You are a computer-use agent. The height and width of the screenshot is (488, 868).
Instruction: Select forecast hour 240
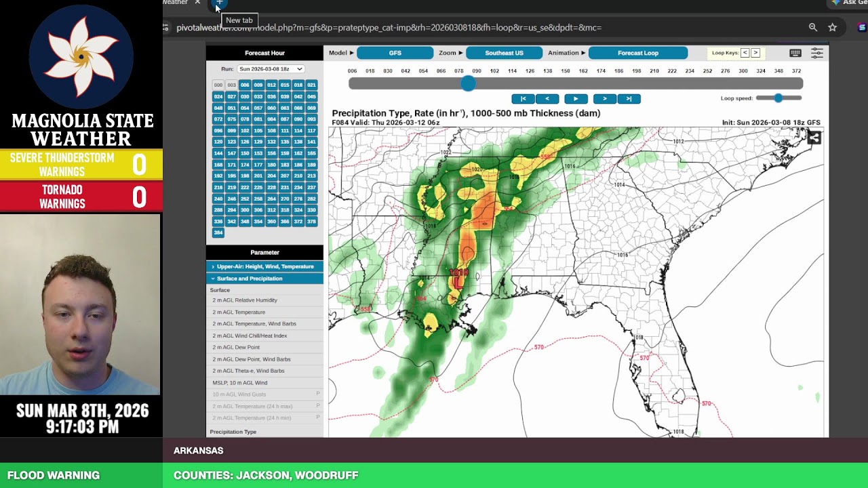218,199
